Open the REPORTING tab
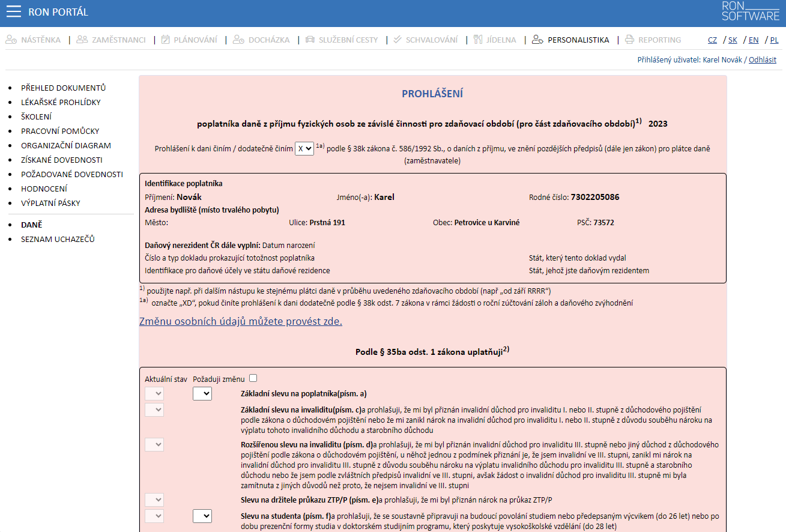The image size is (786, 532). [x=660, y=40]
